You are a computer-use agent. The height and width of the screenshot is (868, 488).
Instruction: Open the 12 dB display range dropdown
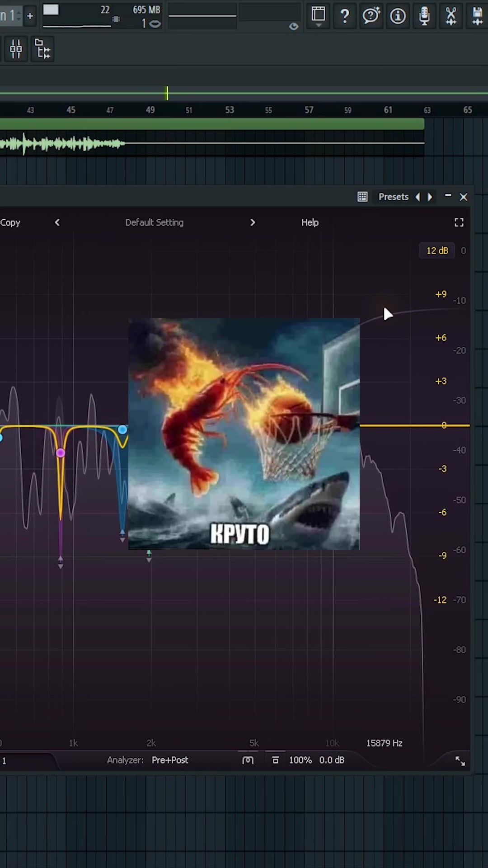coord(437,250)
